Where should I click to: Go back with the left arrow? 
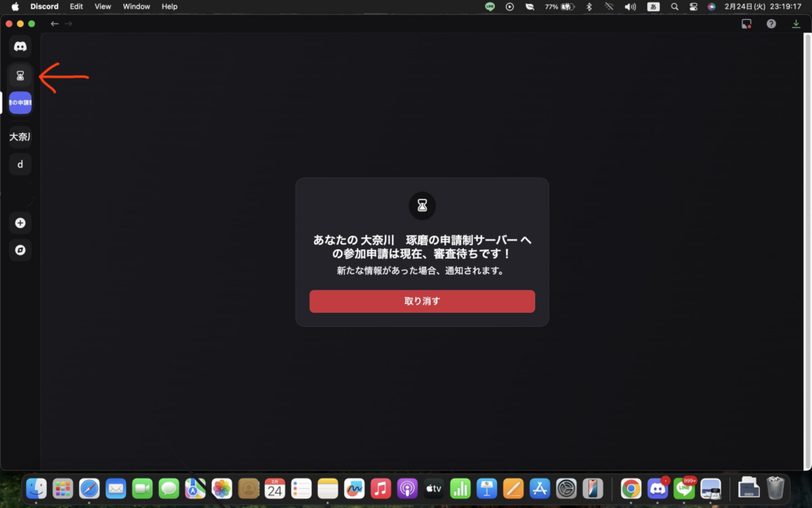(55, 24)
